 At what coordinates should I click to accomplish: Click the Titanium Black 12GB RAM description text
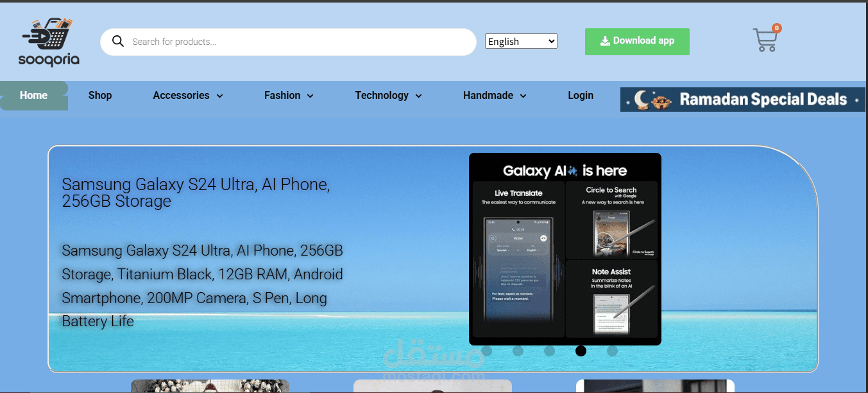(x=202, y=286)
